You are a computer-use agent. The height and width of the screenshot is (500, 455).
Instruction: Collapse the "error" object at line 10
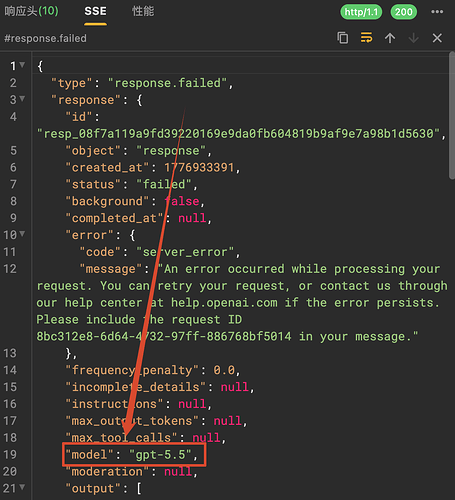pos(22,234)
